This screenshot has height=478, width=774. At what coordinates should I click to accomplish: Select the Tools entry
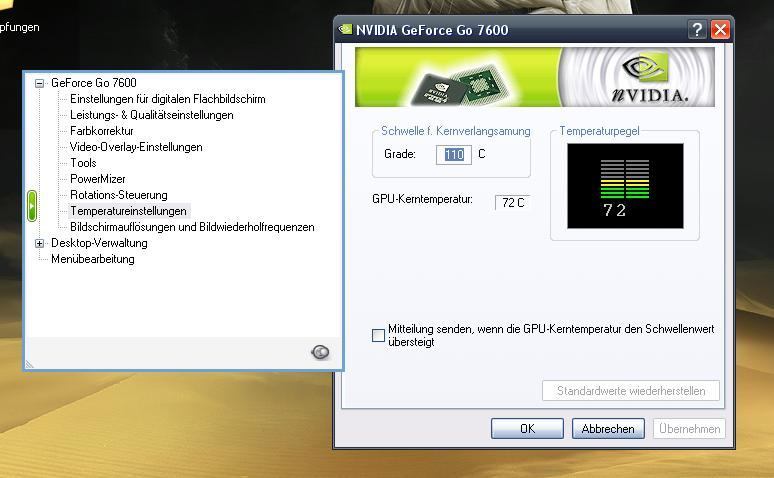[x=83, y=163]
